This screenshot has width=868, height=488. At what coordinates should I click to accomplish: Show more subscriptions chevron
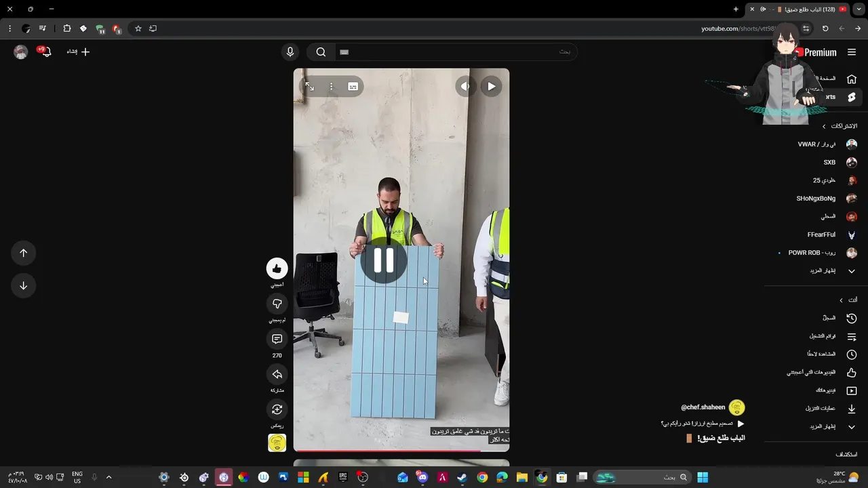click(x=852, y=271)
